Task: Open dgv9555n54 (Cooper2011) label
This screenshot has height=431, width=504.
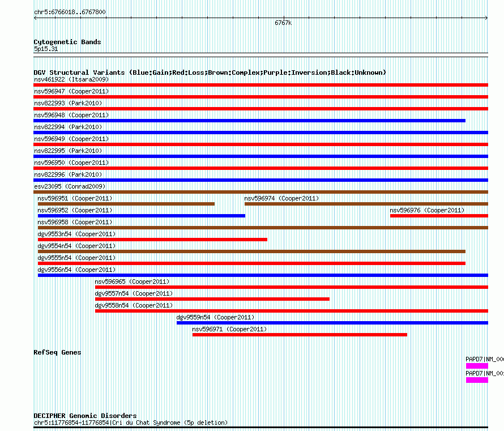Action: point(76,258)
